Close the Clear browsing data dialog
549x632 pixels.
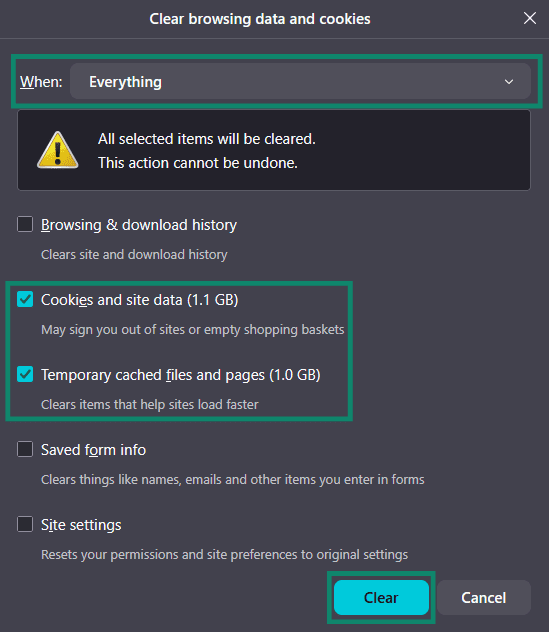tap(530, 18)
